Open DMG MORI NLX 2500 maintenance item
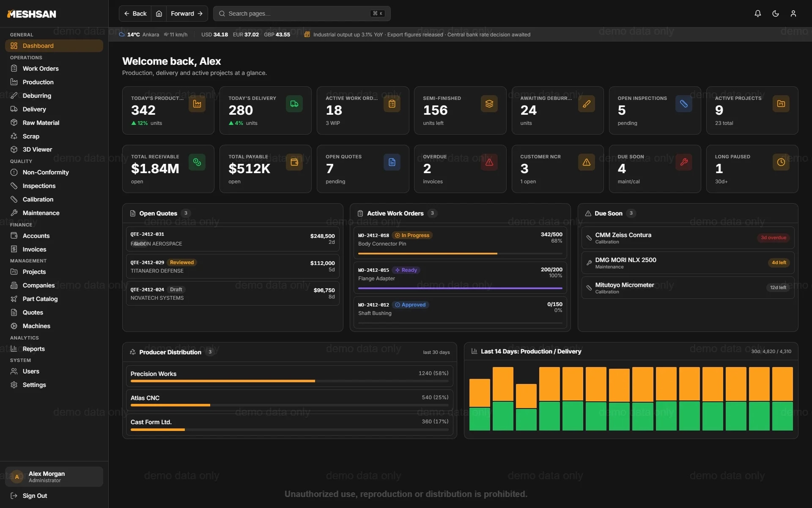Image resolution: width=812 pixels, height=508 pixels. coord(688,263)
